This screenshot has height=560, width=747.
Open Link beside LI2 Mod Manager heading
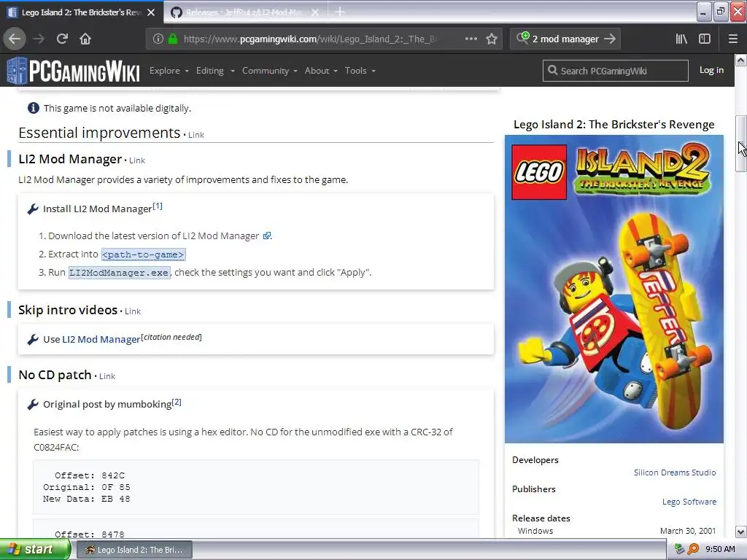pyautogui.click(x=137, y=160)
